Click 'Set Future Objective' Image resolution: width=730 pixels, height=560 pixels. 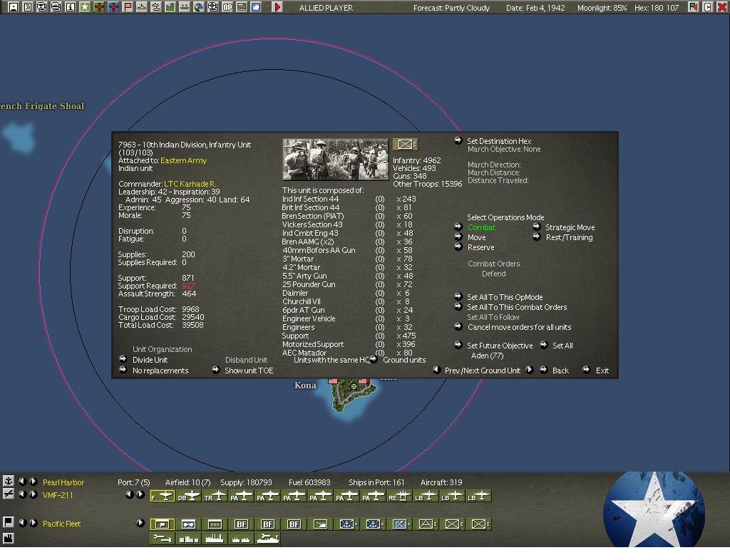[x=500, y=346]
